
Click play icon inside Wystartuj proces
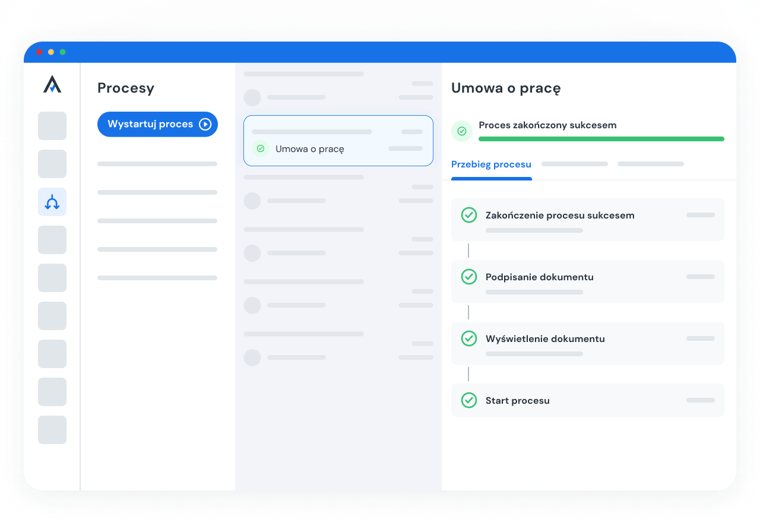click(x=205, y=124)
